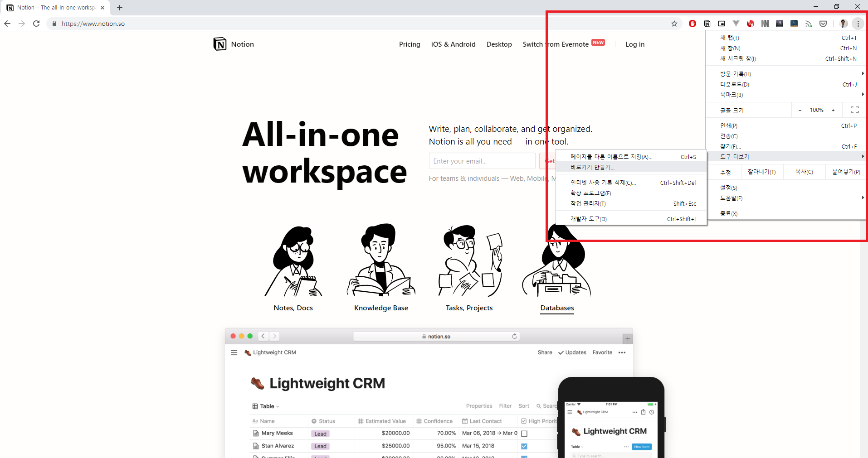Screen dimensions: 868x458
Task: Select 바로가기 만들기 (create shortcut)
Action: click(631, 167)
